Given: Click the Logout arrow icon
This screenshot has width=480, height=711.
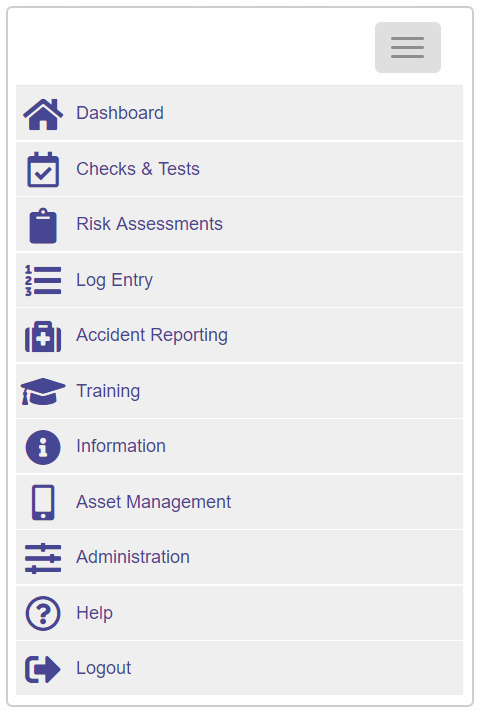Looking at the screenshot, I should click(43, 669).
